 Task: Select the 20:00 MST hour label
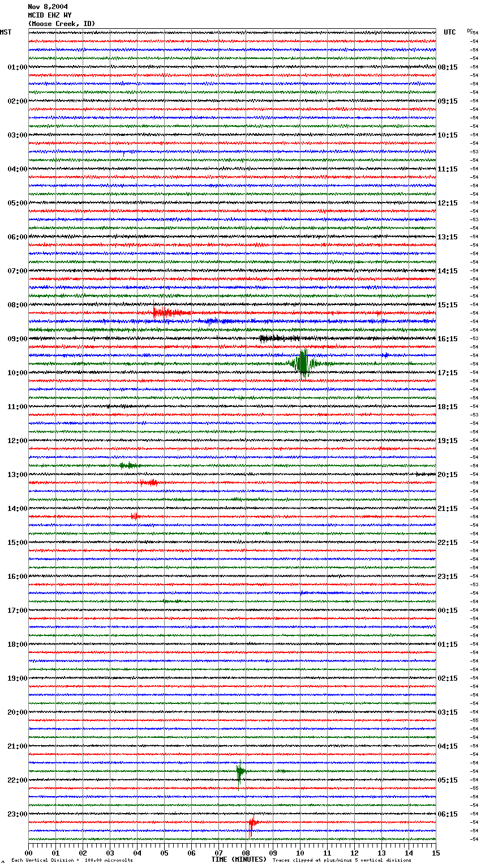point(18,712)
